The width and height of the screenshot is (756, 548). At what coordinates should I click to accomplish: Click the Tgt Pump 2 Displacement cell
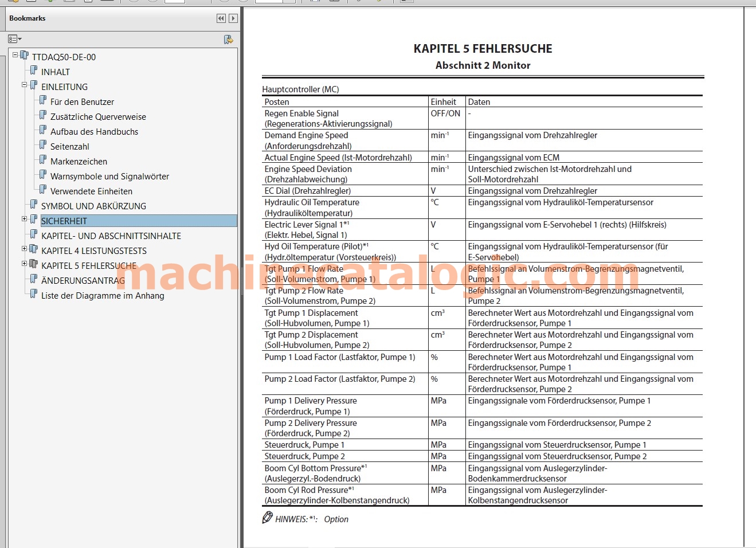345,340
